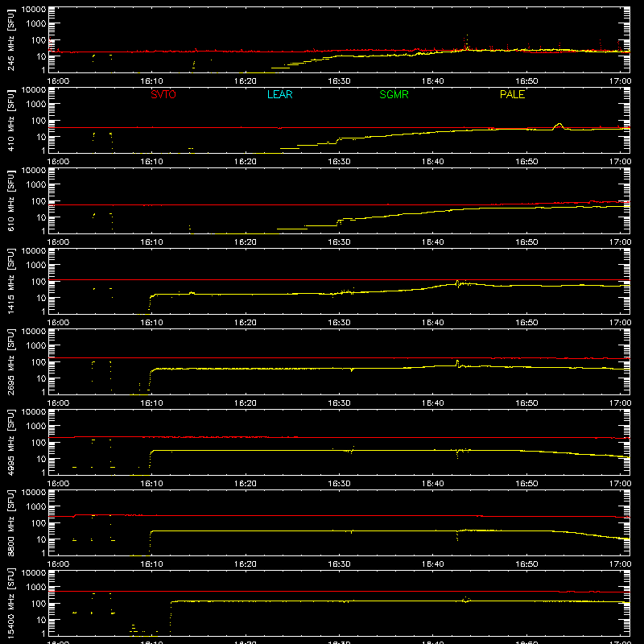Click 16:50 time label under 410 MHz plot
Screen dimensions: 644x644
point(526,162)
